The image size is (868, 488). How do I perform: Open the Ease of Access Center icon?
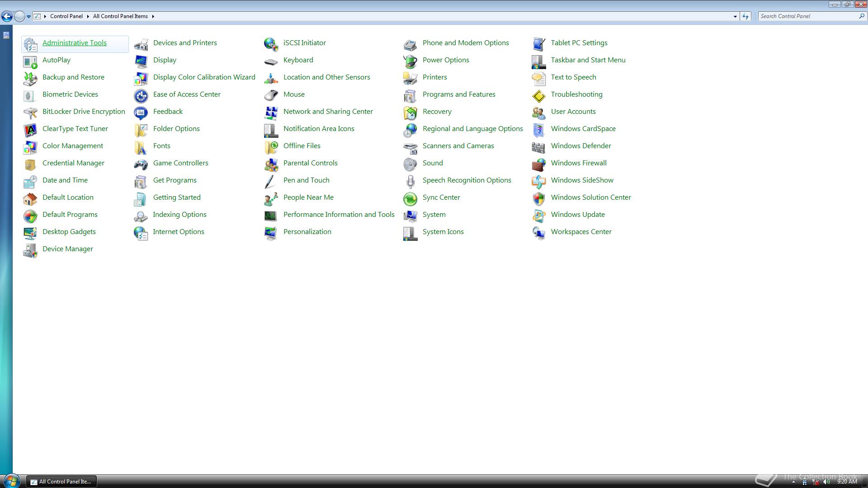pyautogui.click(x=141, y=96)
